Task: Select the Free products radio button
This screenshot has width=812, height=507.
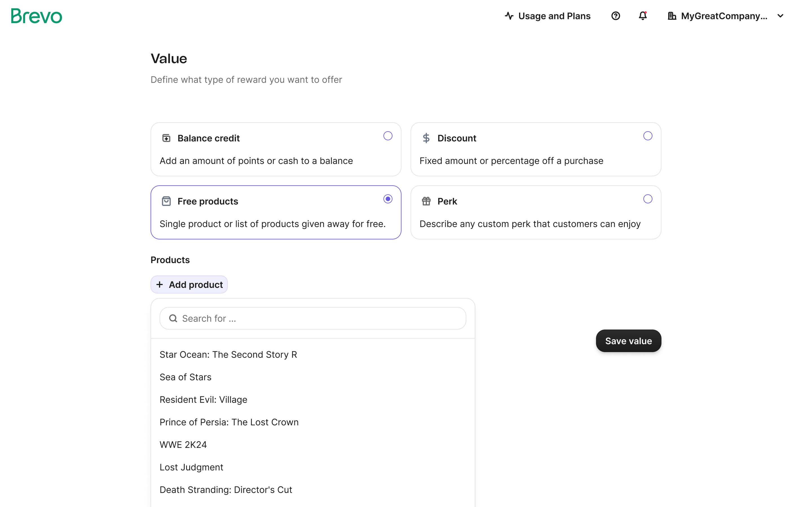Action: [388, 199]
